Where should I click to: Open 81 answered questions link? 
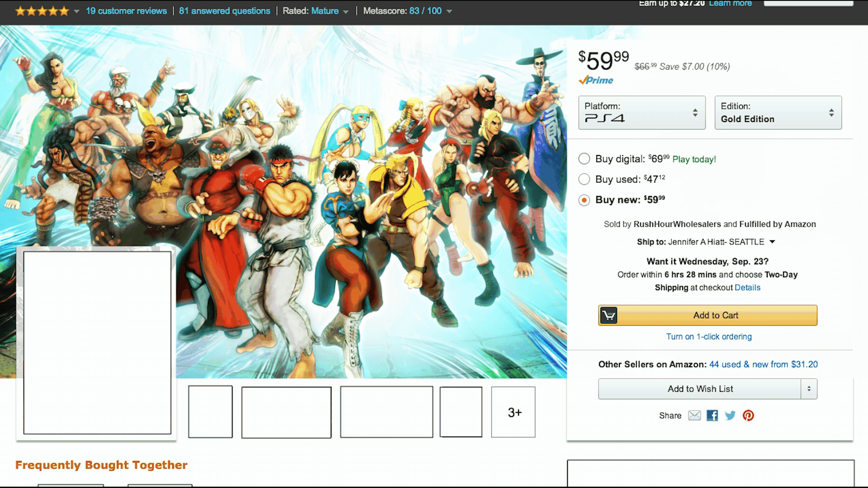point(224,11)
